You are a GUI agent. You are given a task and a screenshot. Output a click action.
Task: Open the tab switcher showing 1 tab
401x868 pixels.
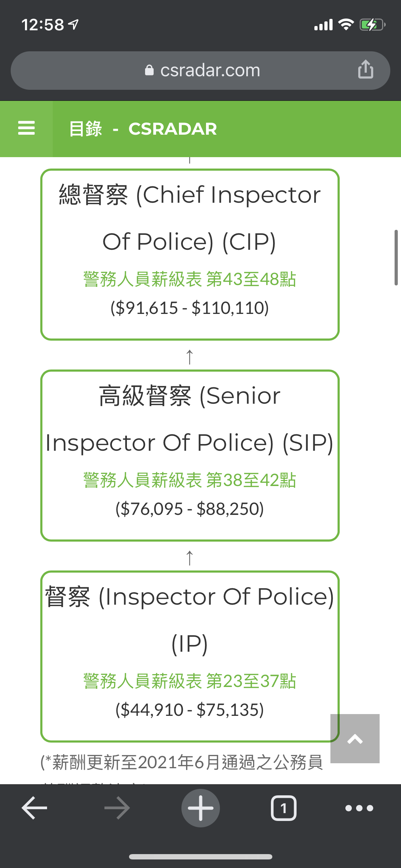point(284,808)
